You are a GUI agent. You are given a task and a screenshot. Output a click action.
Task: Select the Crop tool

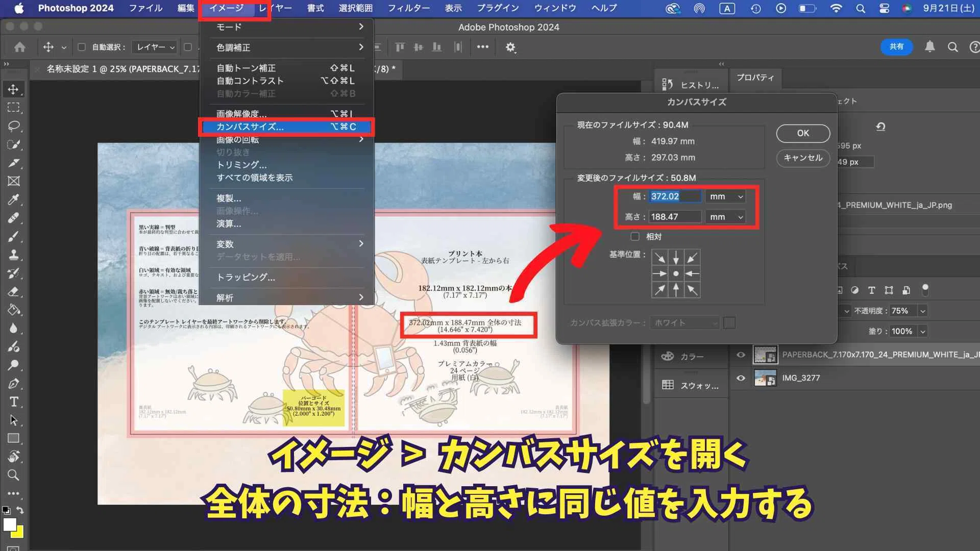pos(13,163)
